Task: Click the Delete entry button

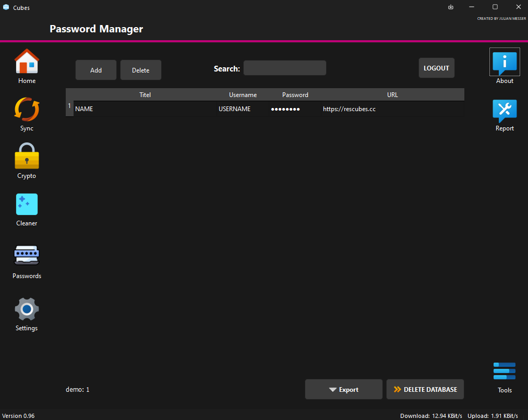Action: 141,70
